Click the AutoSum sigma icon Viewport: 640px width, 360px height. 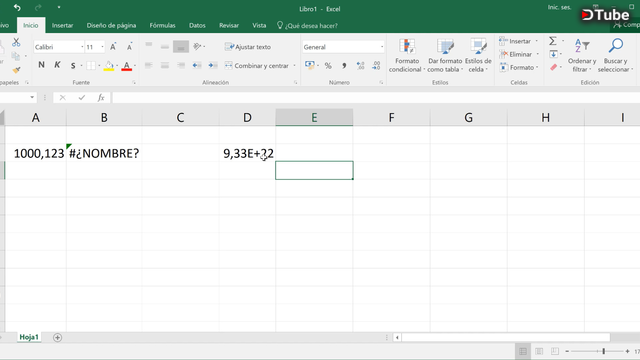click(553, 41)
